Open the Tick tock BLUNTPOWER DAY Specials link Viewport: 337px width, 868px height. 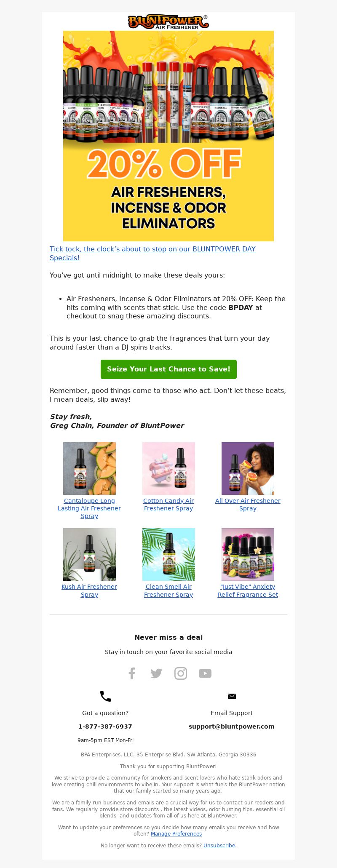pyautogui.click(x=152, y=253)
